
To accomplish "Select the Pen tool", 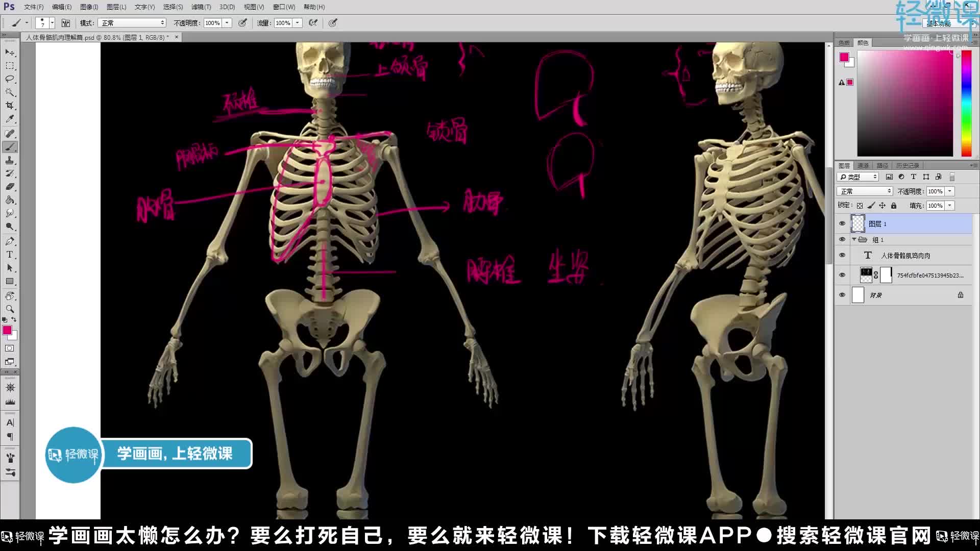I will click(x=10, y=241).
